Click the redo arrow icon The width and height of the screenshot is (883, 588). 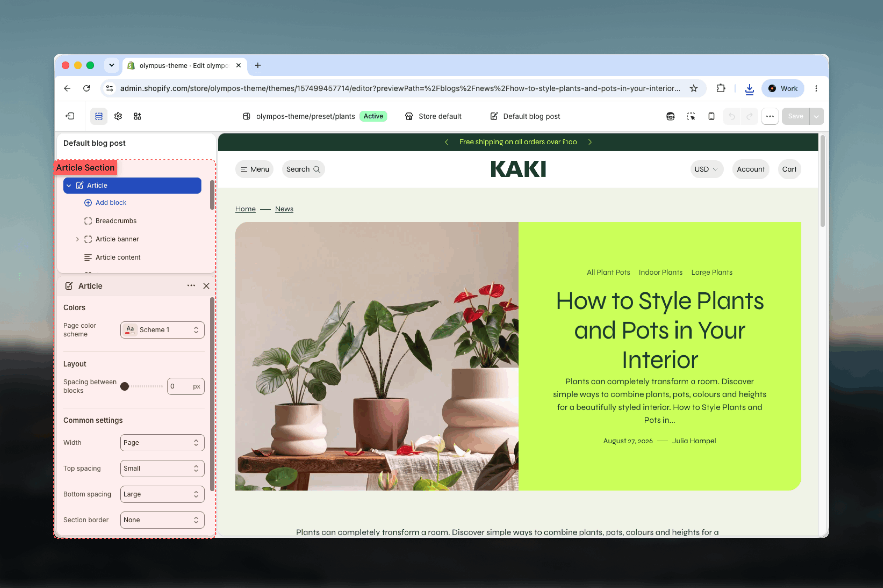point(749,116)
